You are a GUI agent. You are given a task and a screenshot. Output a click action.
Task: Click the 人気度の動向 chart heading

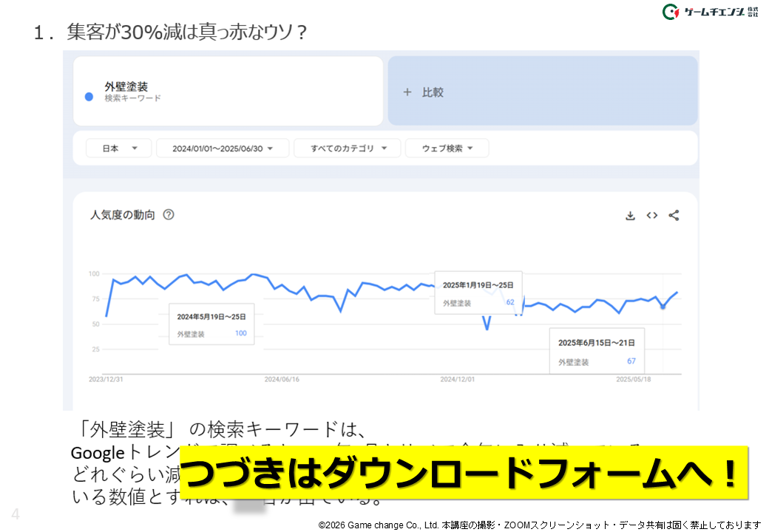click(x=123, y=214)
